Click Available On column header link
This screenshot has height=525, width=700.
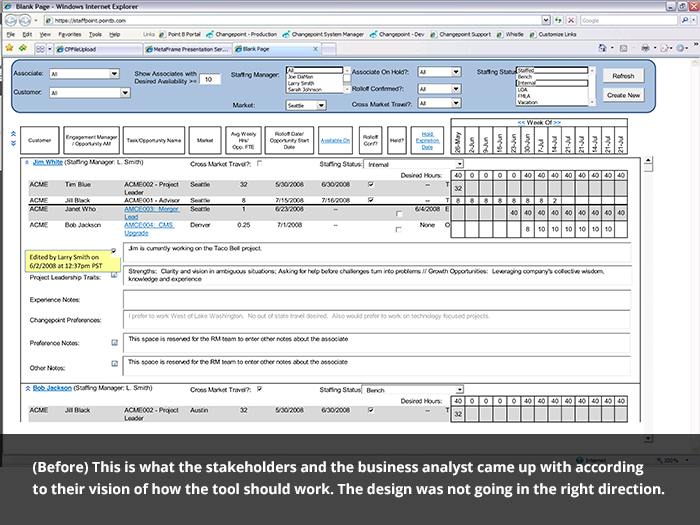335,140
